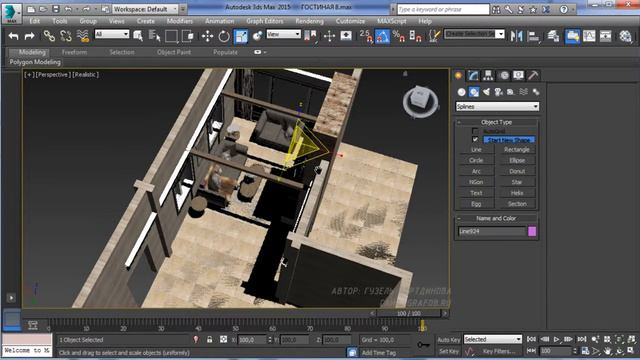Open the Selected key filter dropdown

click(493, 339)
